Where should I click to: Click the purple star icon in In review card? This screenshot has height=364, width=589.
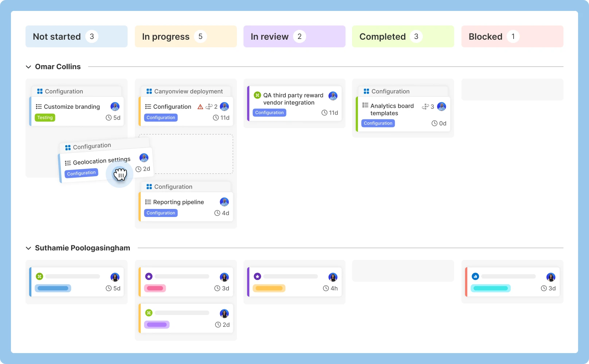coord(257,277)
